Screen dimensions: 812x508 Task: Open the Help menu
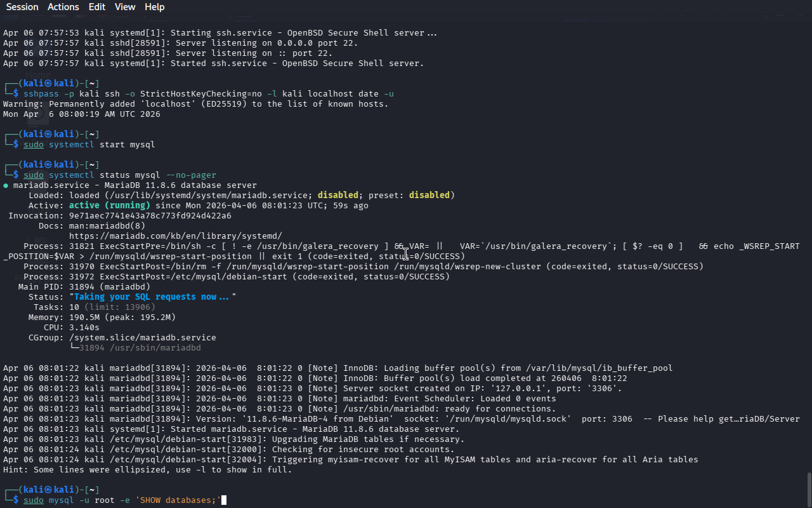(x=154, y=7)
